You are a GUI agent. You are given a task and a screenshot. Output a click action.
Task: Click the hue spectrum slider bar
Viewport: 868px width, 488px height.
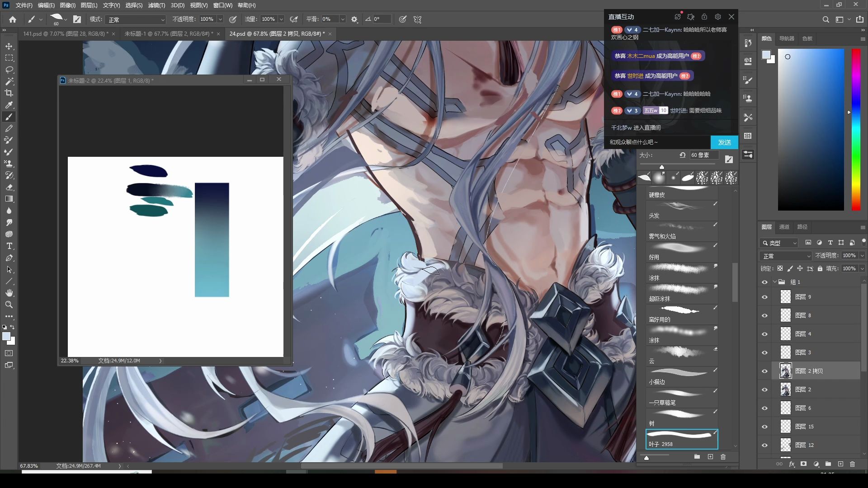click(x=856, y=129)
